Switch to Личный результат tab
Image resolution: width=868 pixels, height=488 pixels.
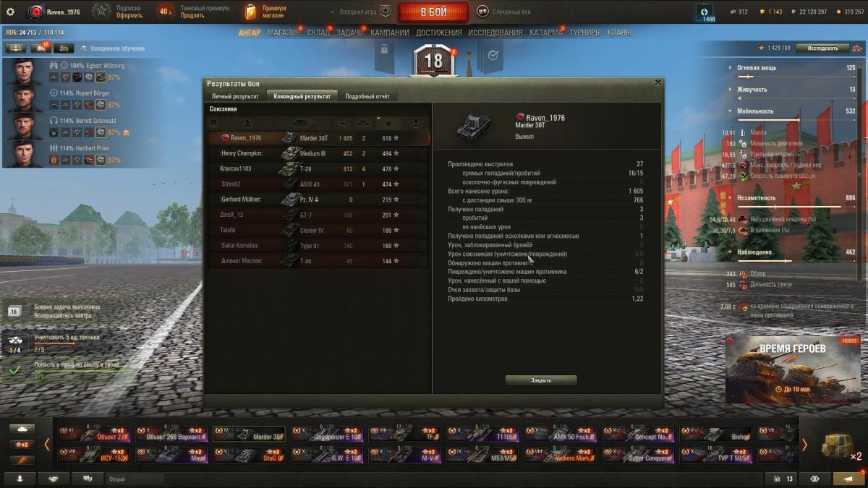point(235,96)
